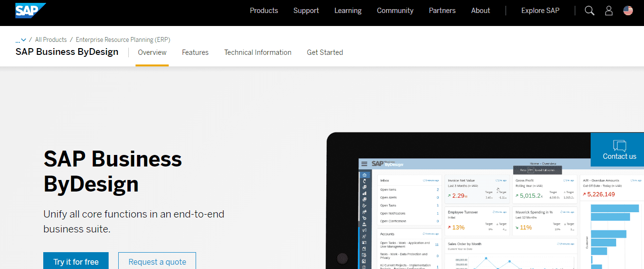
Task: Click the large SAP Business ByDesign hero heading
Action: pyautogui.click(x=113, y=171)
